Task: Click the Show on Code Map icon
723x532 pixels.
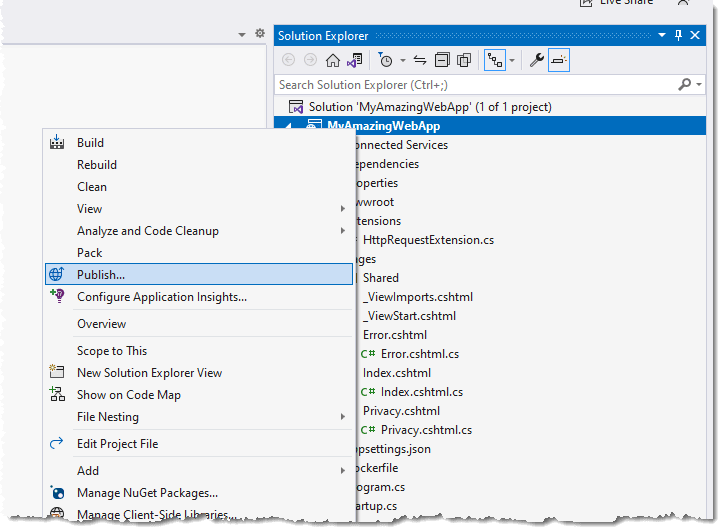Action: point(57,394)
